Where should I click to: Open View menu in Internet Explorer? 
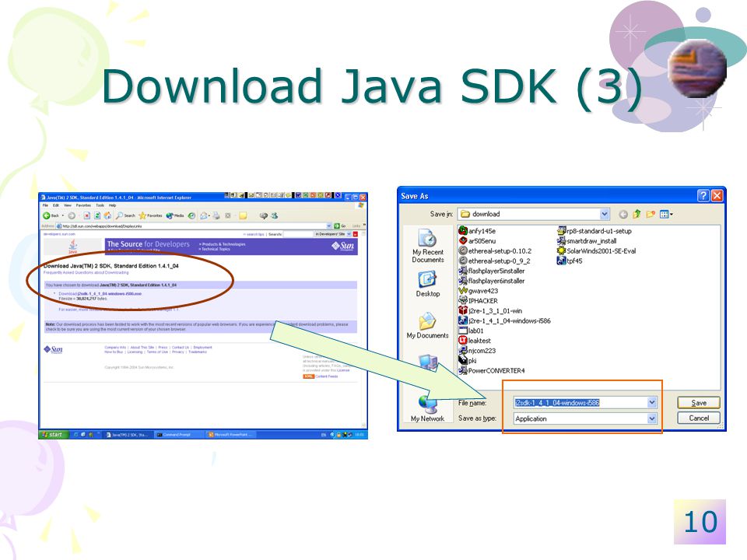(x=68, y=205)
